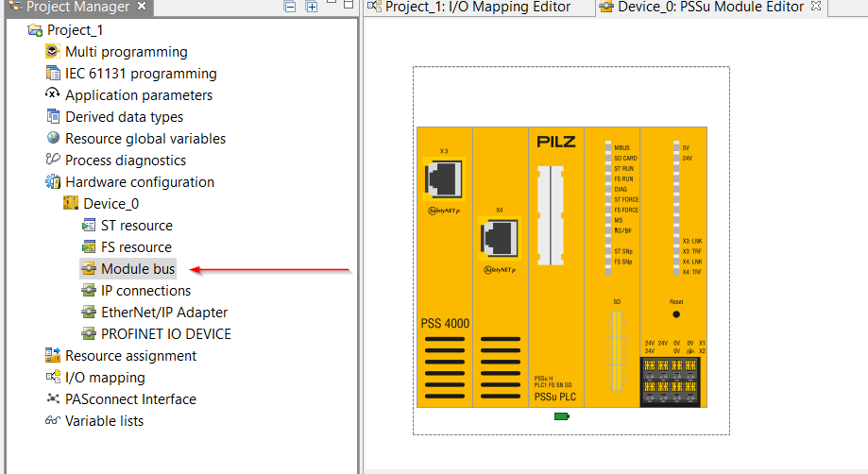Select Module bus entry
The image size is (868, 474).
click(138, 269)
